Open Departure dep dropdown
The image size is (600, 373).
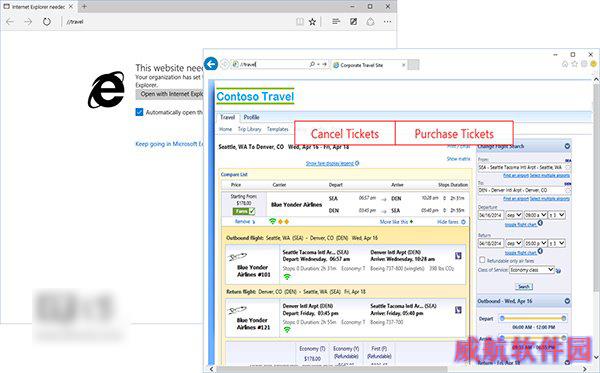coord(514,215)
